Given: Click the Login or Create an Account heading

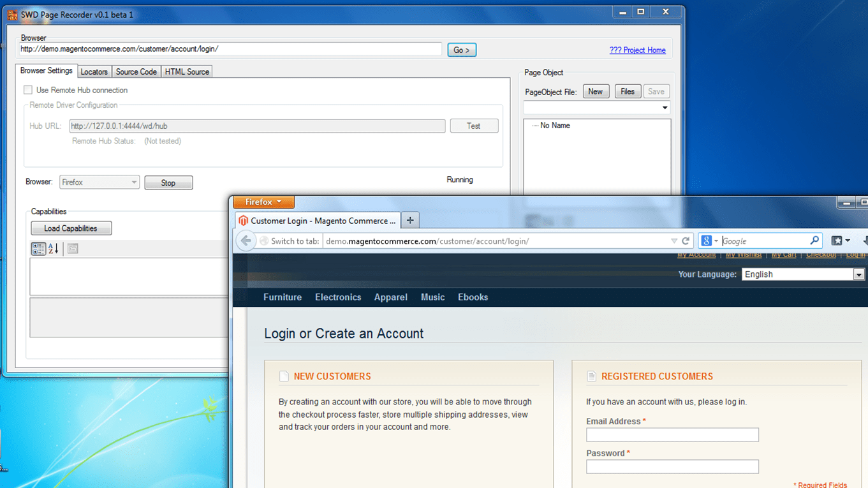Looking at the screenshot, I should click(344, 334).
